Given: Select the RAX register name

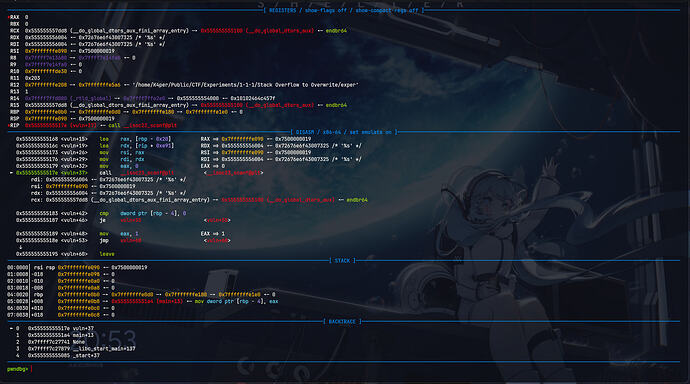Looking at the screenshot, I should [x=15, y=17].
